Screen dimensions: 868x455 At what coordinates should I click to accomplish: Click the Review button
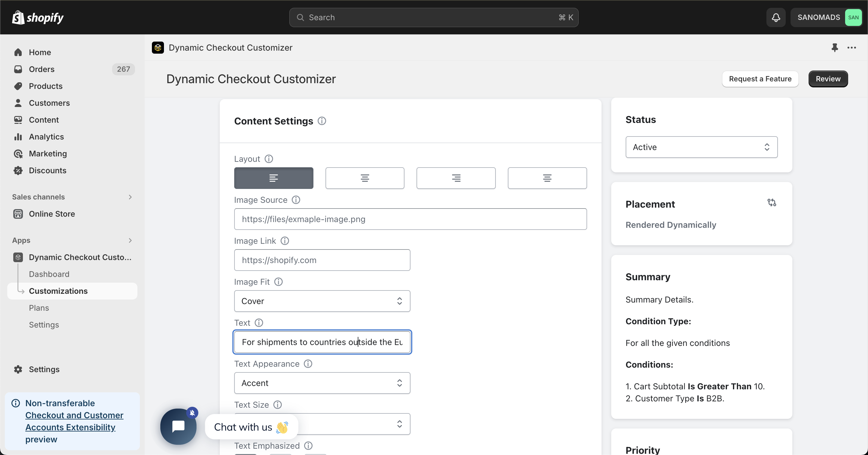tap(828, 79)
